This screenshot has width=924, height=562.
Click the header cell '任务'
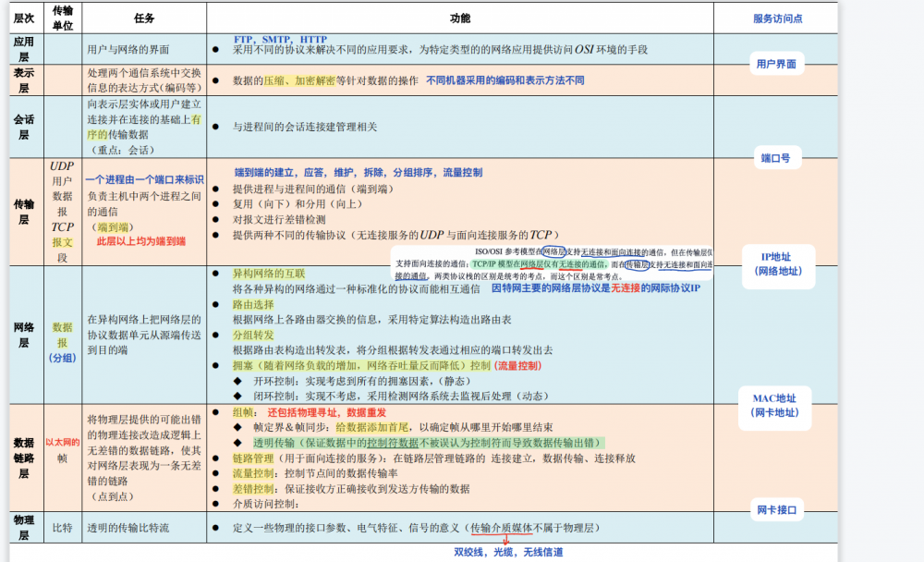144,18
